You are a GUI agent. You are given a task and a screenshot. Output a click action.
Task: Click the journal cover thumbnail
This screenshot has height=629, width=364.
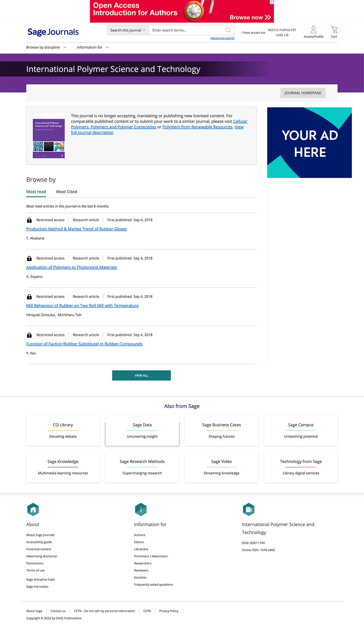49,136
